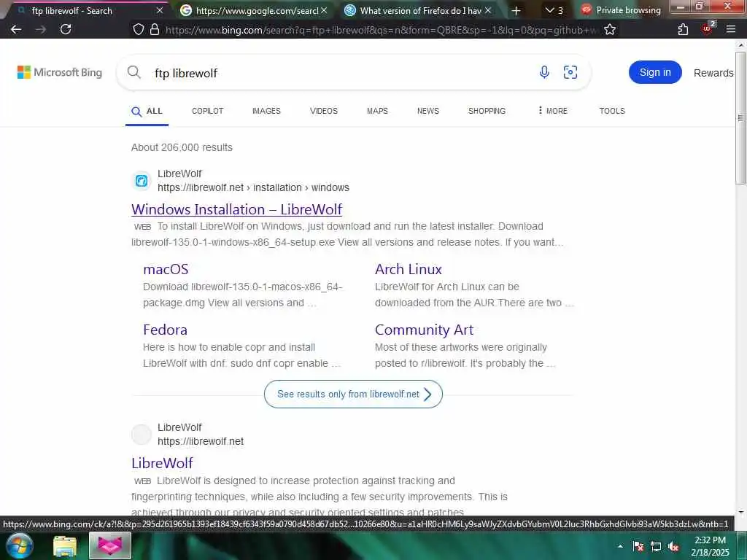Screen dimensions: 747x560
Task: Expand the MORE search categories menu
Action: [x=553, y=111]
